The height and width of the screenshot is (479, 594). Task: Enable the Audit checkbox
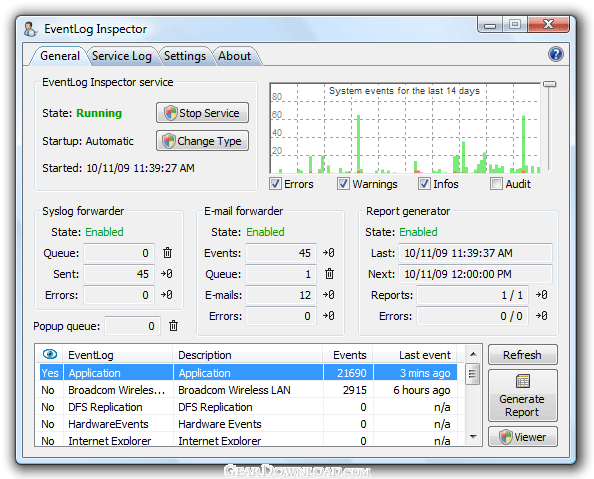(x=496, y=184)
